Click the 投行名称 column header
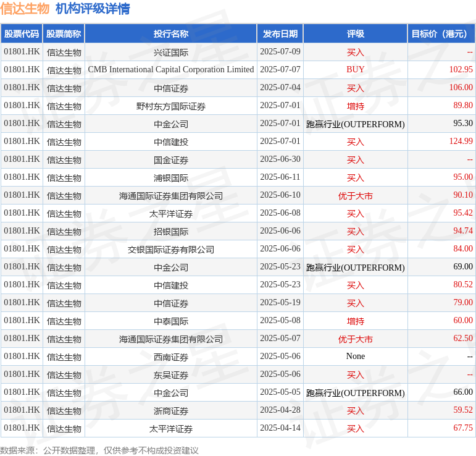Screen dimensions: 476x456 coord(171,34)
